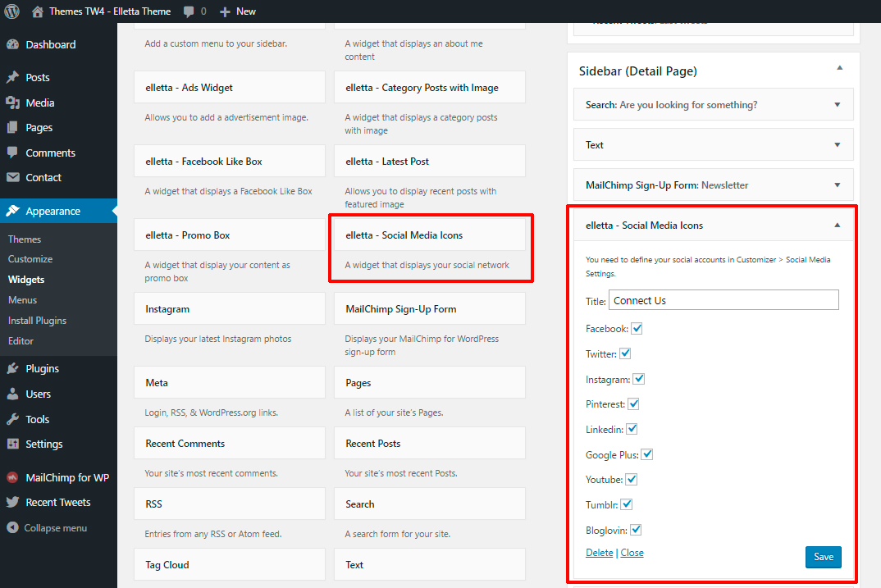
Task: Click the home icon beside site name
Action: [x=38, y=11]
